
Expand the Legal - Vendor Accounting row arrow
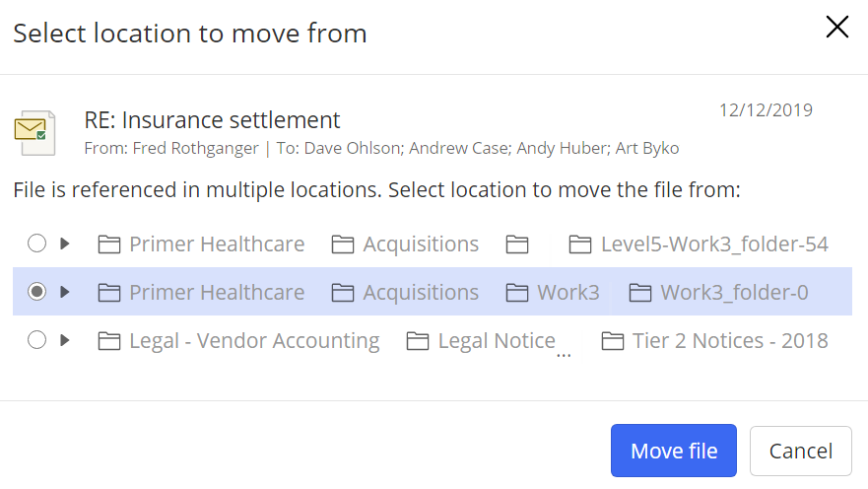(x=65, y=340)
